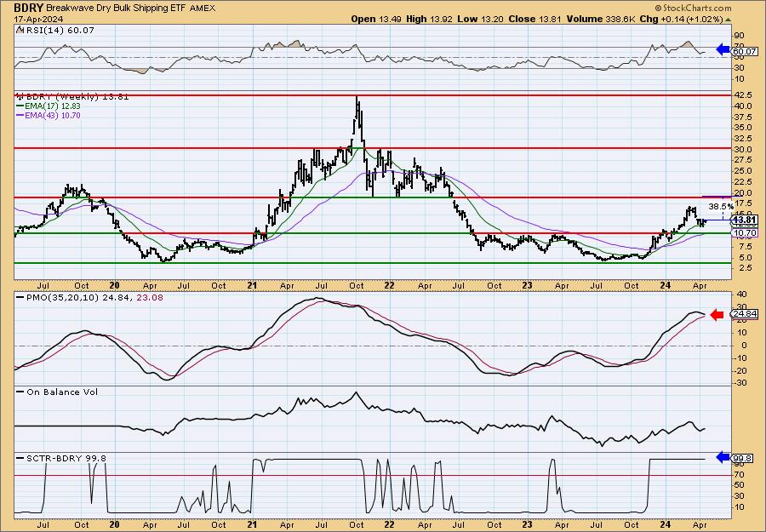Click the EMA(17) 12.83 legend text
The height and width of the screenshot is (532, 766).
pos(53,106)
